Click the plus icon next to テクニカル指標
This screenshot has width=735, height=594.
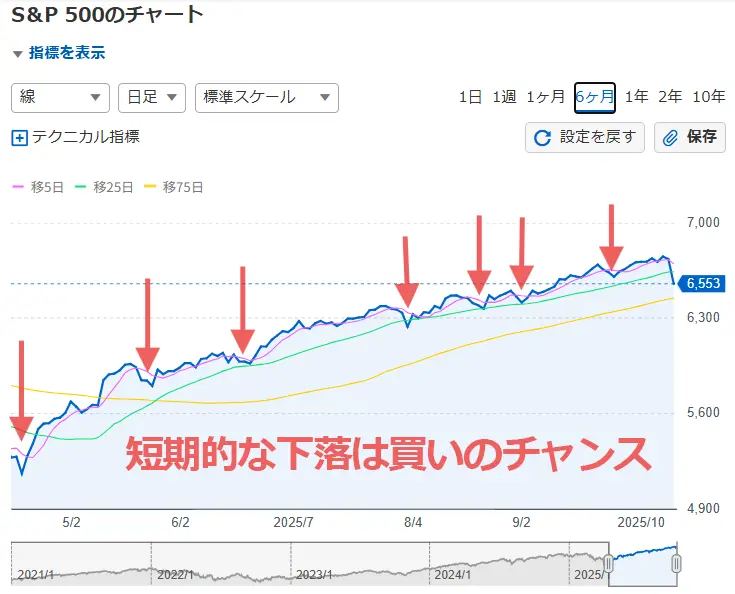pos(19,138)
